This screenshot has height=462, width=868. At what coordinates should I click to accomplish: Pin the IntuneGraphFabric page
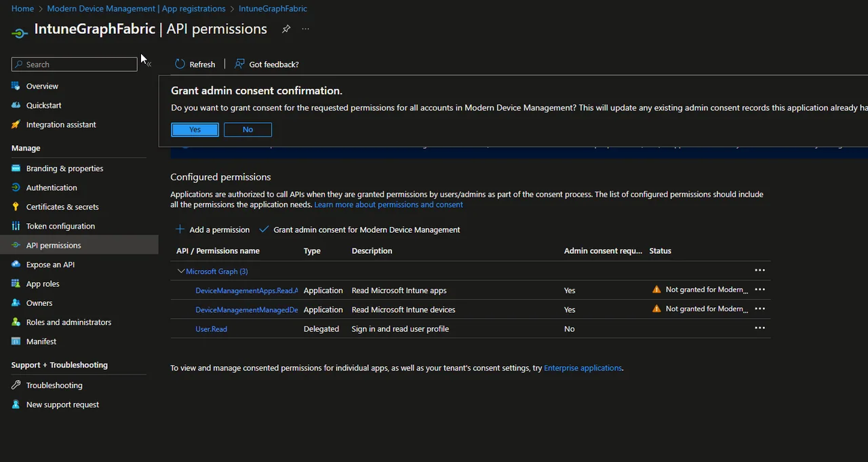coord(286,29)
